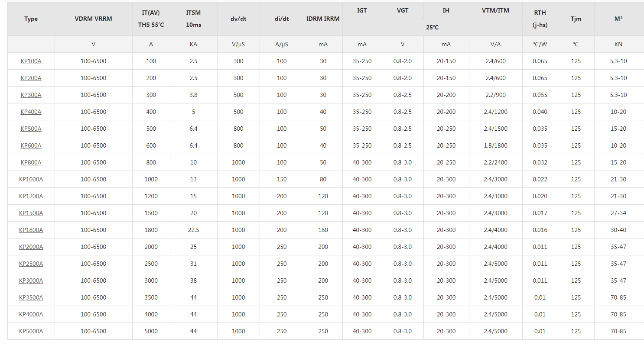Click the RTH (j-hs) column header
Image resolution: width=644 pixels, height=345 pixels.
click(x=540, y=19)
